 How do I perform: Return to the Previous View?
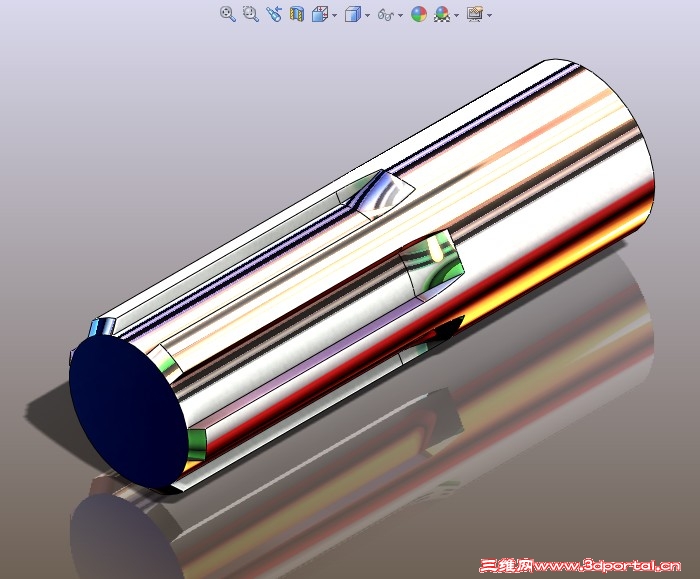tap(274, 14)
